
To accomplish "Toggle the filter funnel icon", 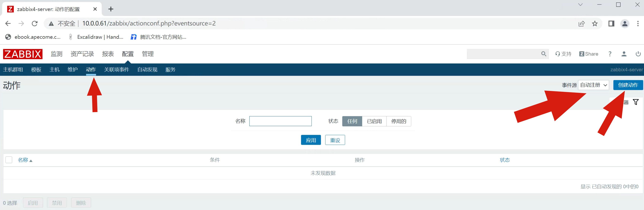I will point(635,102).
